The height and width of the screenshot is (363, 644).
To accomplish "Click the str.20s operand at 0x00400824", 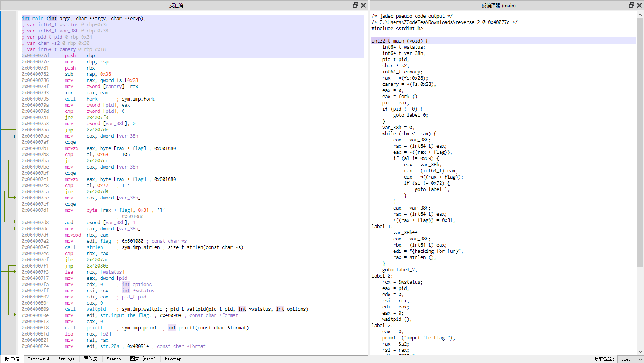I will 110,346.
